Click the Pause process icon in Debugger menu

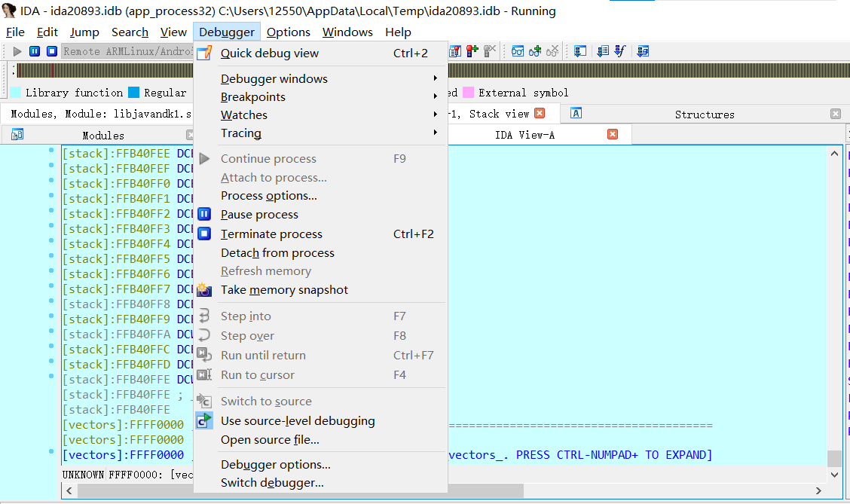coord(203,214)
